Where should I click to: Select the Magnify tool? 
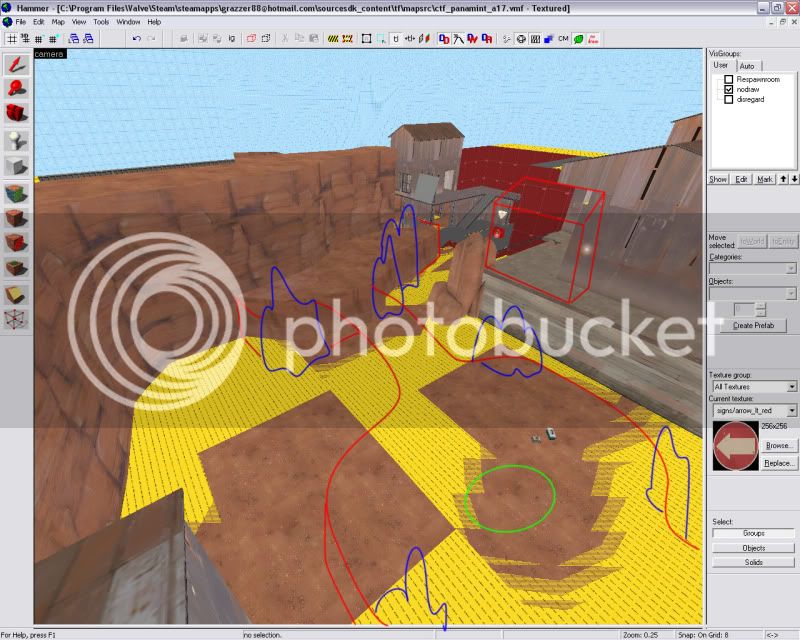(16, 89)
